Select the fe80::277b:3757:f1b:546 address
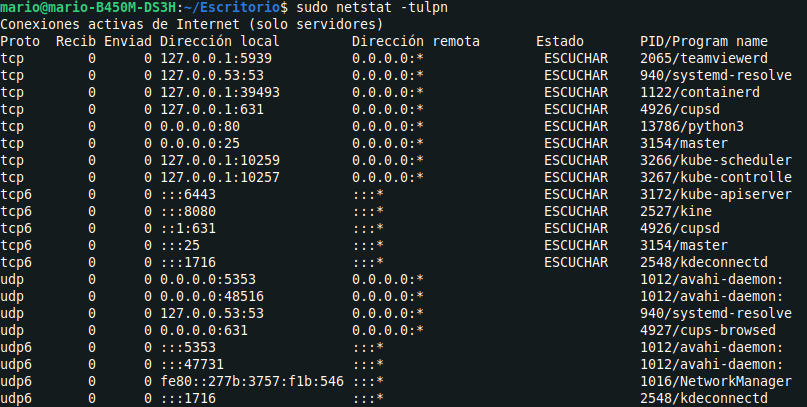The width and height of the screenshot is (807, 407). click(x=252, y=381)
